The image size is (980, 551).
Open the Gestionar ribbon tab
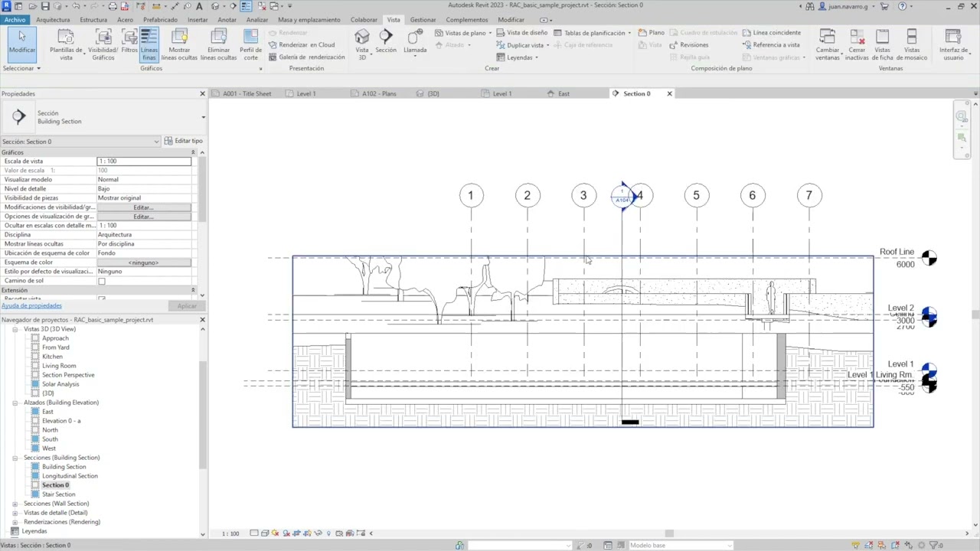[423, 19]
